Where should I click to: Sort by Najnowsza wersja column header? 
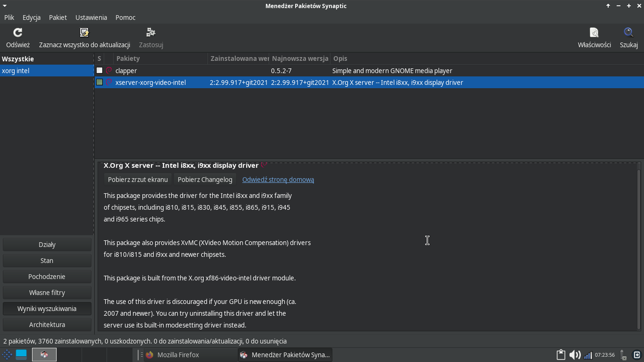(300, 59)
